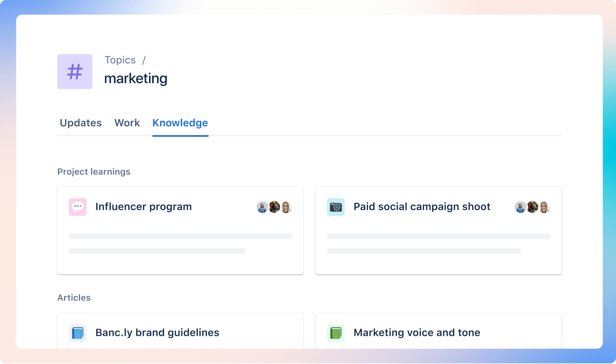
Task: Click middle avatar on Influencer program card
Action: 274,207
